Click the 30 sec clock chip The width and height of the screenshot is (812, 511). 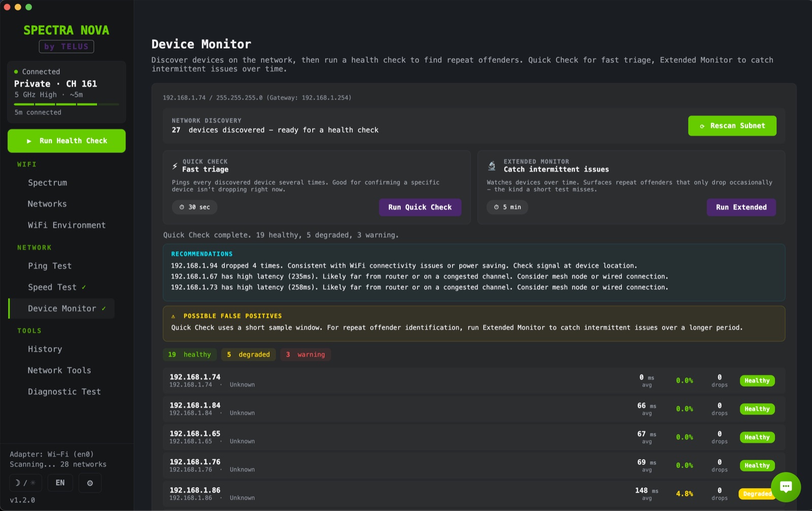(x=195, y=207)
